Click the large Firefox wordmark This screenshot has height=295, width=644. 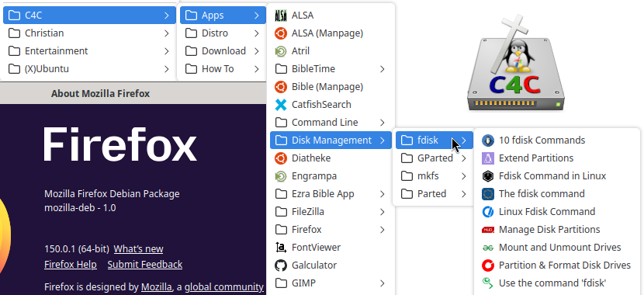(120, 145)
